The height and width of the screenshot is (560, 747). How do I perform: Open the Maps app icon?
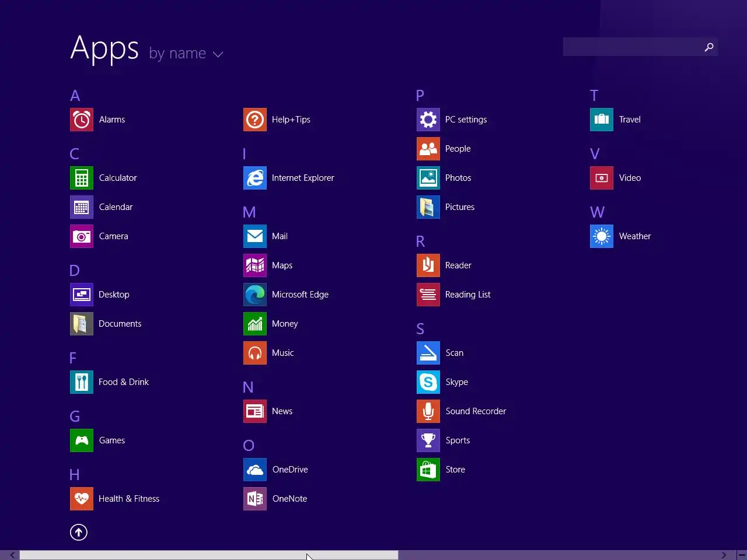(255, 265)
